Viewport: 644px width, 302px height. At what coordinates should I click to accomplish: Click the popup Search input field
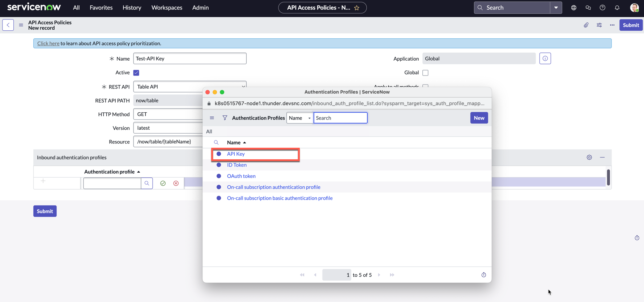click(341, 118)
